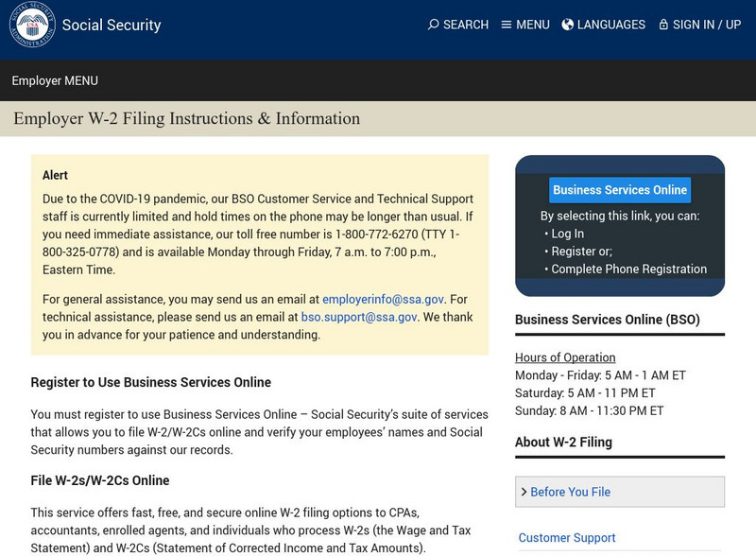The height and width of the screenshot is (556, 756).
Task: Click the Social Security Administration seal logo
Action: (32, 26)
